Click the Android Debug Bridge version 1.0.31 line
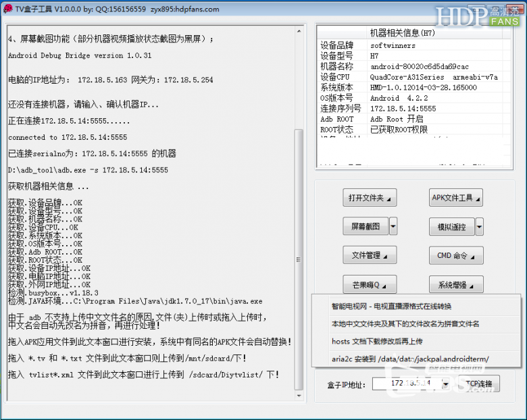This screenshot has height=420, width=527. pyautogui.click(x=80, y=55)
